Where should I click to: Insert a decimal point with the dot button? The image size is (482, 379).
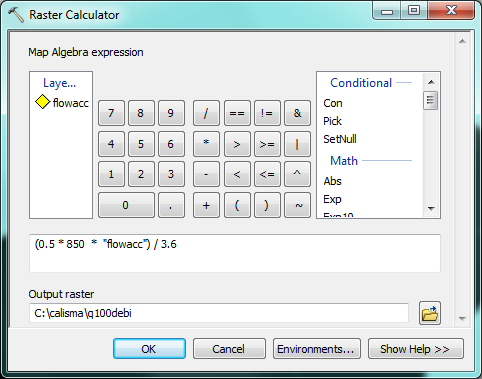pos(171,205)
